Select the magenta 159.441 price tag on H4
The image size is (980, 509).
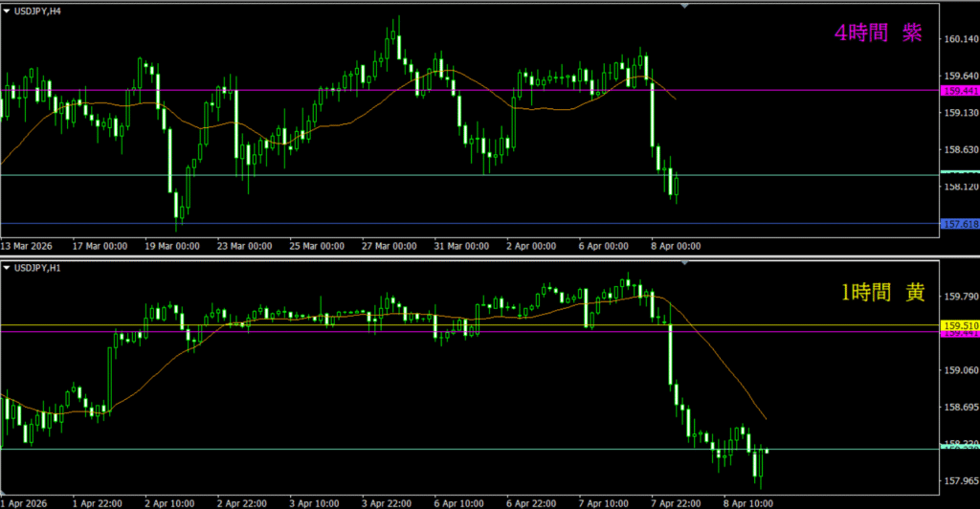[x=960, y=91]
